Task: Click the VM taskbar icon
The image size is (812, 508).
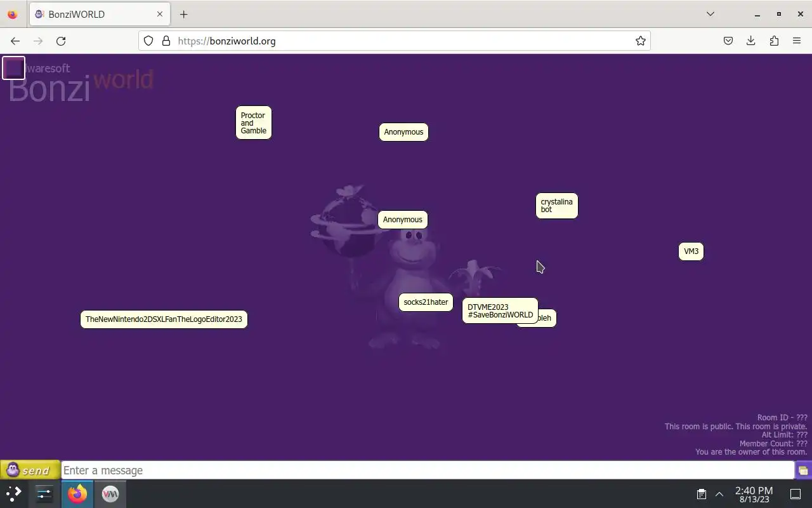Action: click(x=110, y=493)
